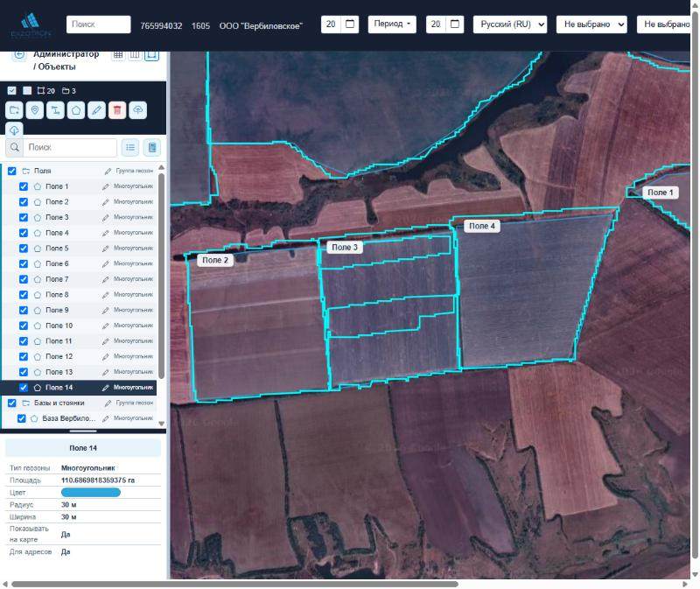Open the first date calendar picker icon
Screen dimensions: 700x589
tap(350, 25)
